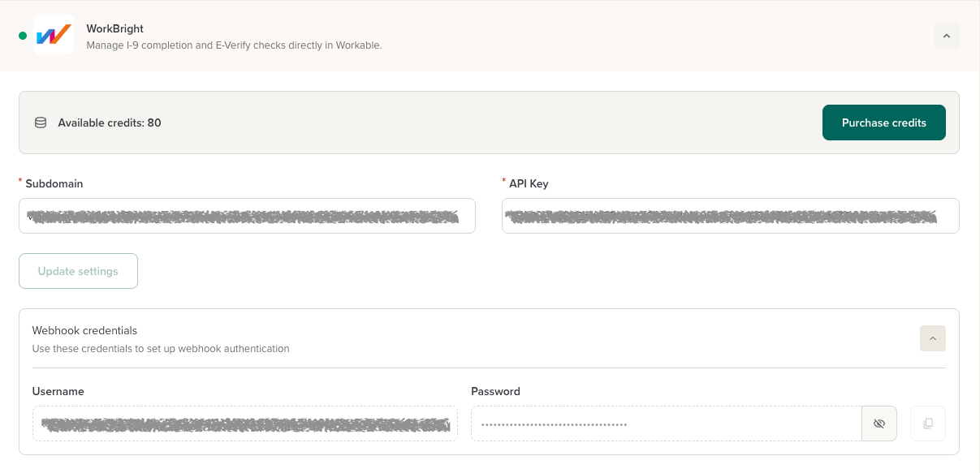Focus the Subdomain input field
Viewport: 980px width, 473px height.
click(x=247, y=216)
